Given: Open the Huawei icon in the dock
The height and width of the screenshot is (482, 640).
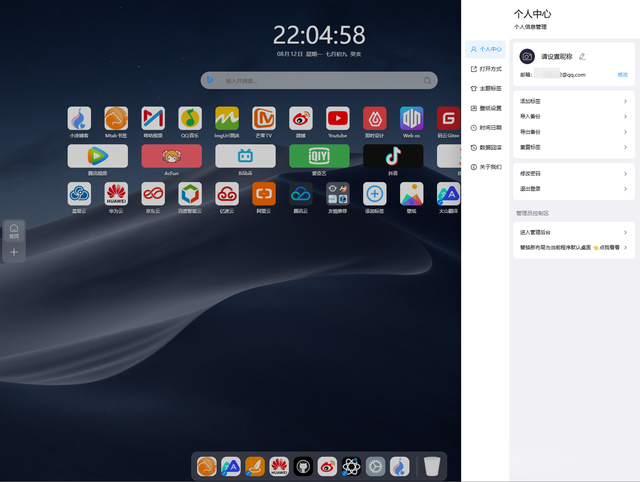Looking at the screenshot, I should (279, 466).
